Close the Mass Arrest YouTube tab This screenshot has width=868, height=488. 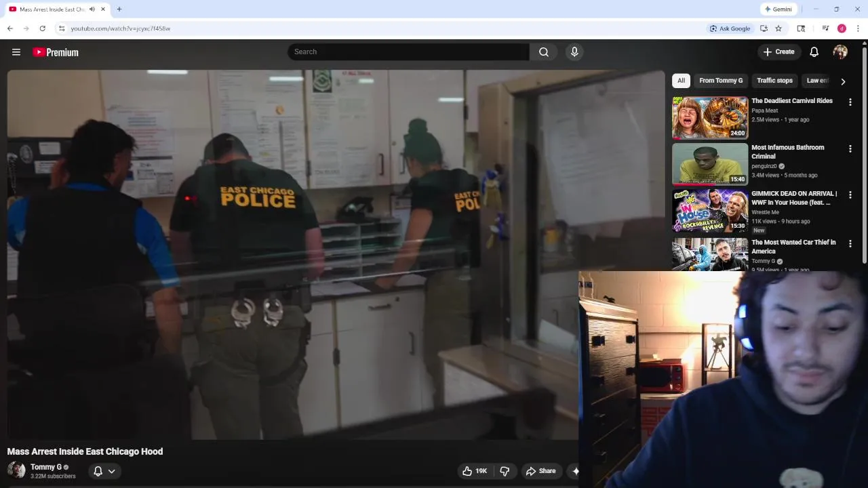pyautogui.click(x=103, y=9)
